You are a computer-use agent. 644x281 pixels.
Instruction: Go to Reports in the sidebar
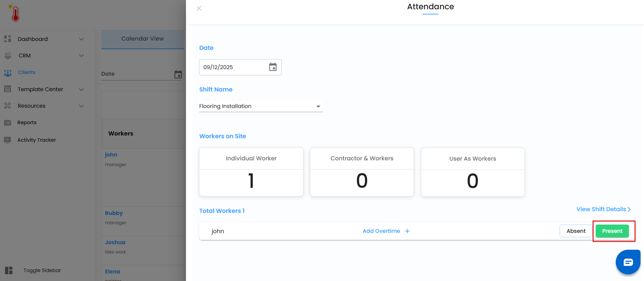[27, 122]
